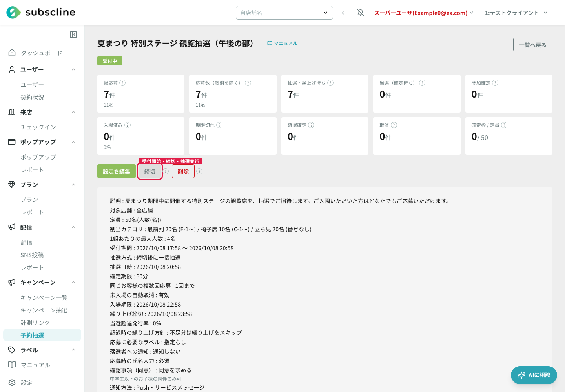The width and height of the screenshot is (565, 392).
Task: Collapse the 配信 sidebar section
Action: (x=73, y=227)
